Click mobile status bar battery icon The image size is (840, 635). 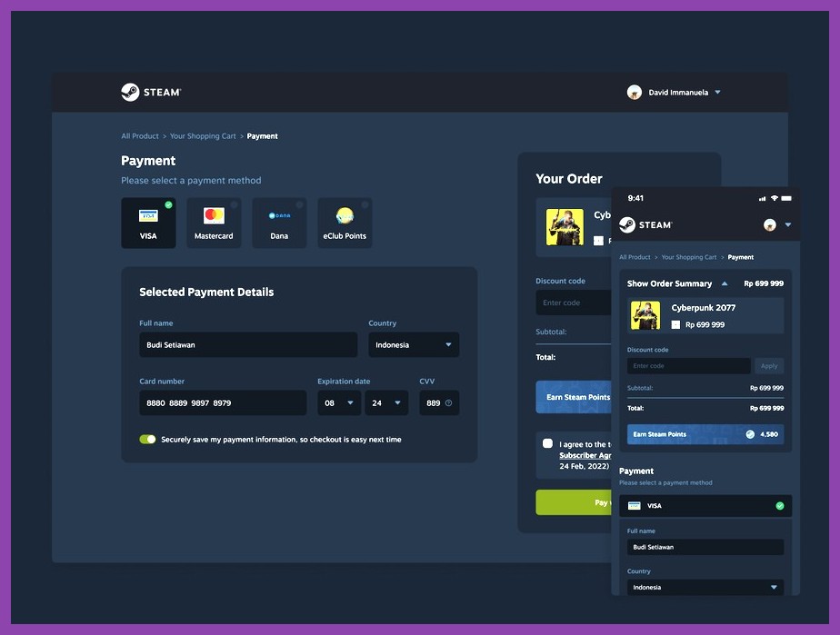point(785,198)
